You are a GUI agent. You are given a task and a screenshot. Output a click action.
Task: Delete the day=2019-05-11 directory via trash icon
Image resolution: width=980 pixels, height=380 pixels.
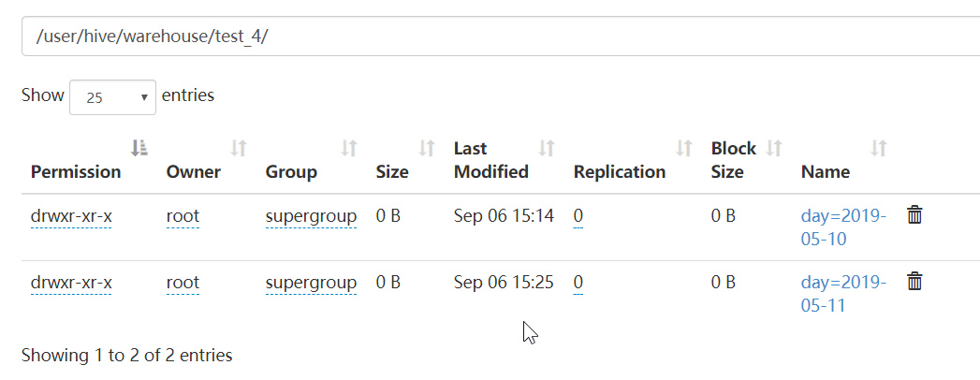coord(914,281)
